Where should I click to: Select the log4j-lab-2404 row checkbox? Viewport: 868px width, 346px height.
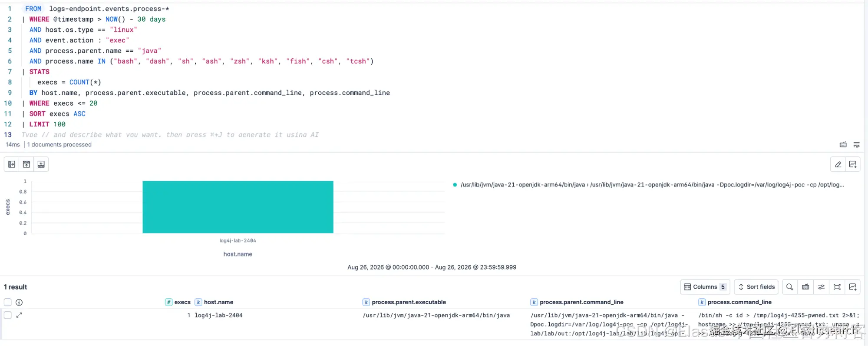point(7,315)
